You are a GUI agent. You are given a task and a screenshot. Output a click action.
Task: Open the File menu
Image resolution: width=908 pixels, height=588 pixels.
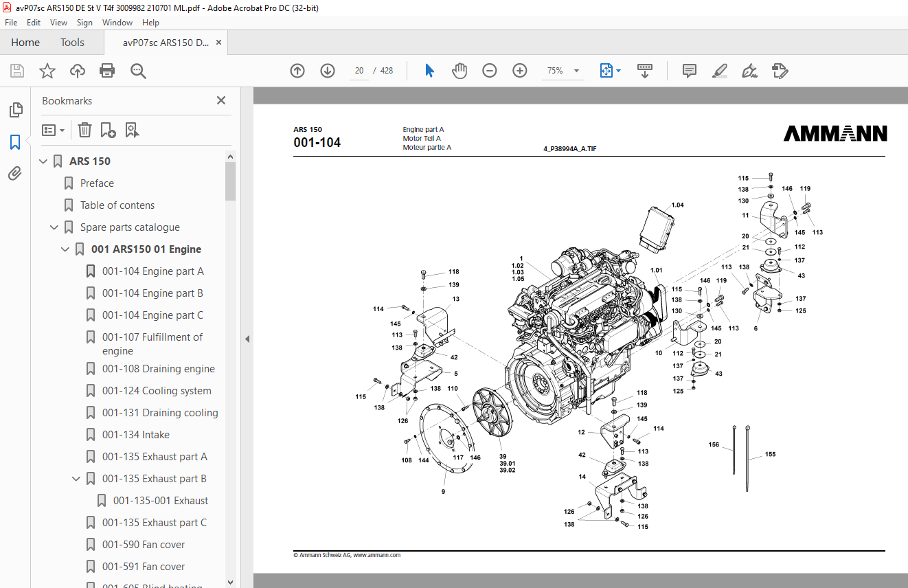pyautogui.click(x=11, y=23)
